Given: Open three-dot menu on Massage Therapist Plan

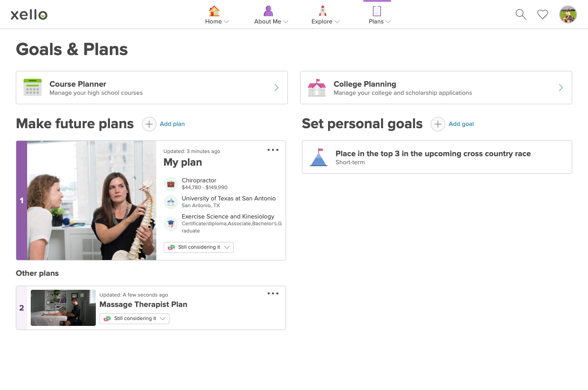Looking at the screenshot, I should (x=273, y=293).
